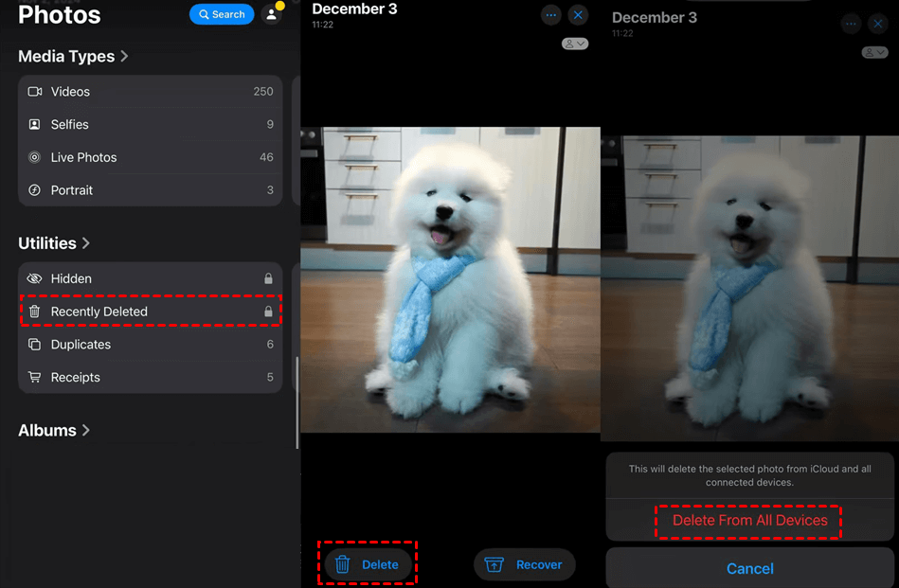Click the iCloud deletion warning message
Viewport: 899px width, 588px height.
750,475
